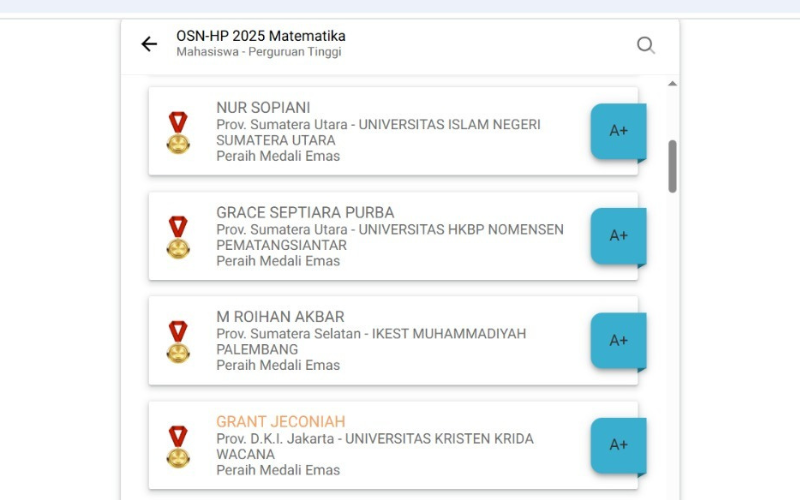Click the A+ badge for Grant Jeconiah

[x=618, y=445]
